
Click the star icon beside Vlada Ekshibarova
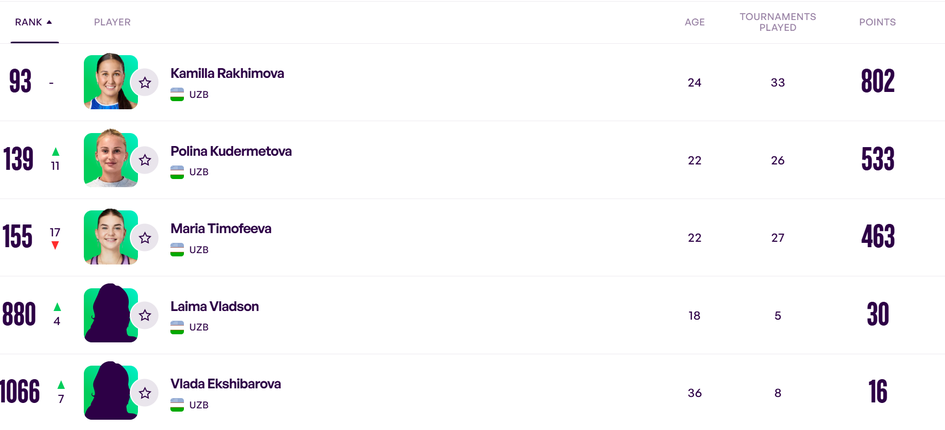point(145,393)
